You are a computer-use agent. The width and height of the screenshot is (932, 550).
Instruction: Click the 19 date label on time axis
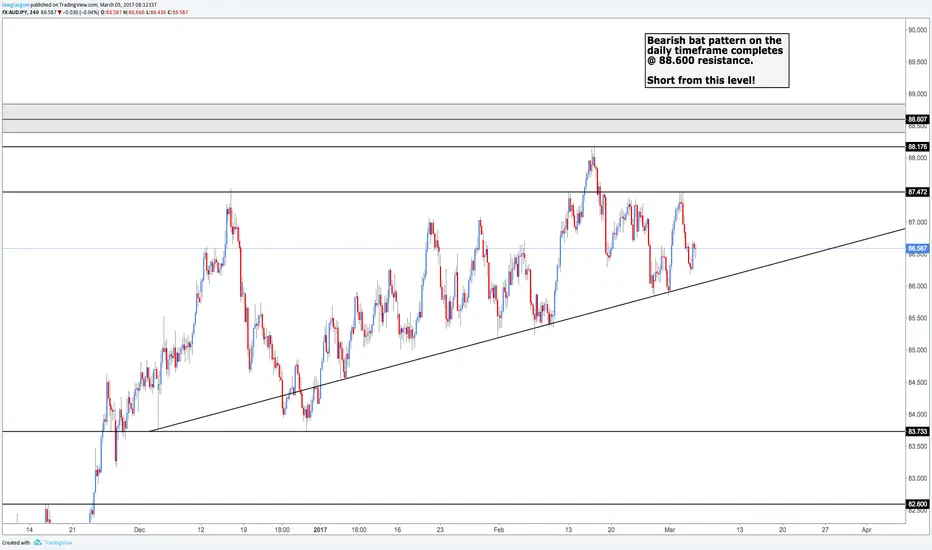tap(244, 530)
